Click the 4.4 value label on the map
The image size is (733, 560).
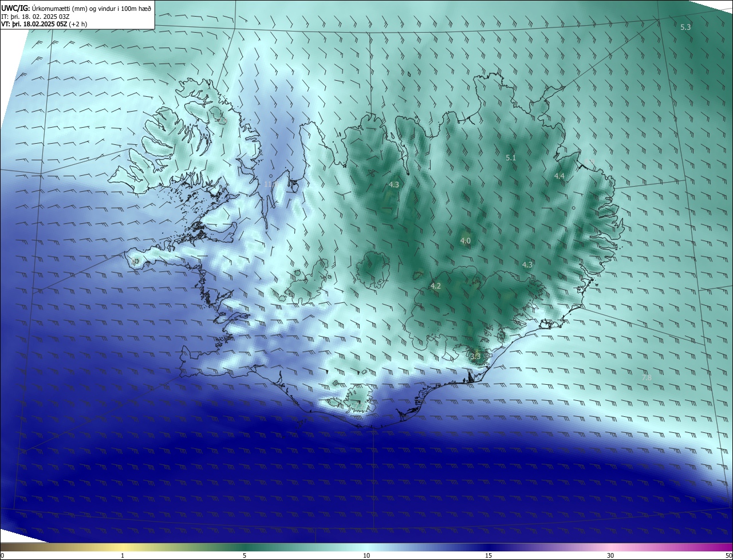[x=559, y=176]
